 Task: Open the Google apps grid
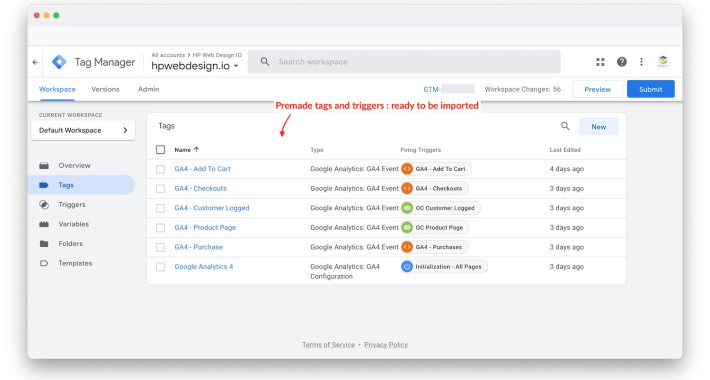click(x=600, y=62)
